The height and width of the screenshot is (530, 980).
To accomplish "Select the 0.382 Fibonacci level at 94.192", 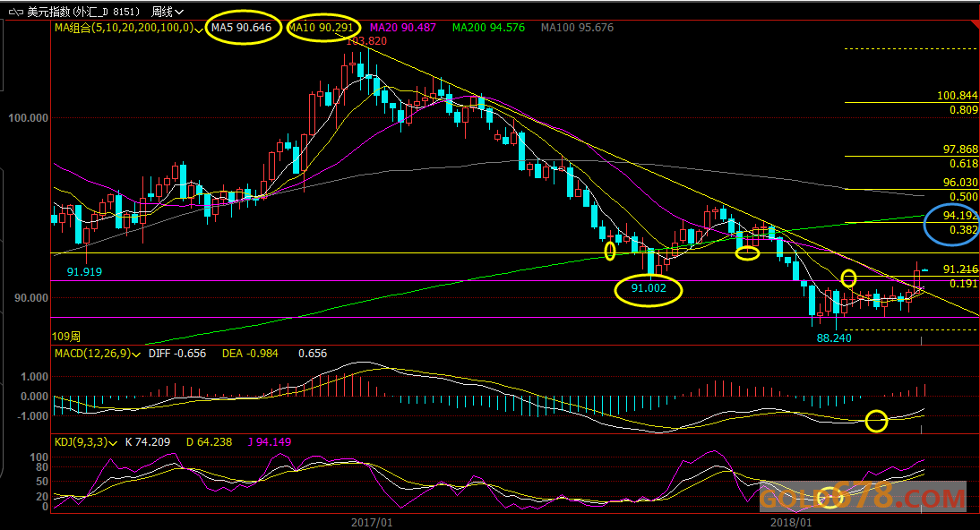I will [x=963, y=230].
